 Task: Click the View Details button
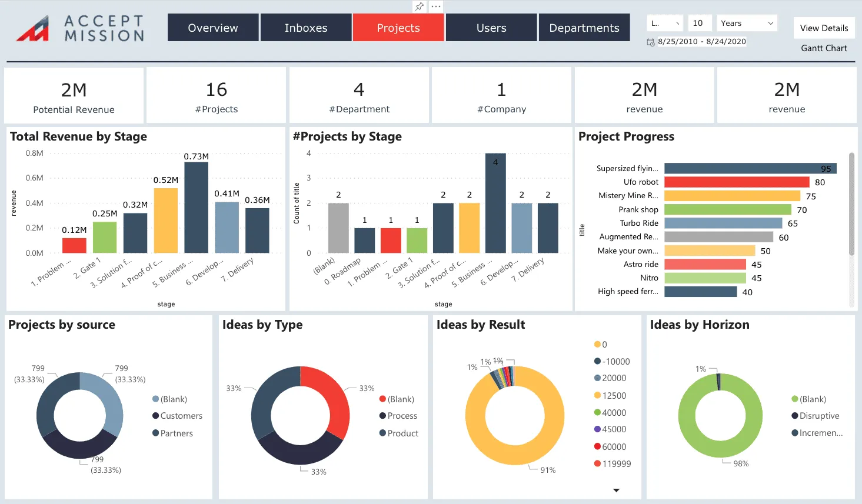[824, 28]
